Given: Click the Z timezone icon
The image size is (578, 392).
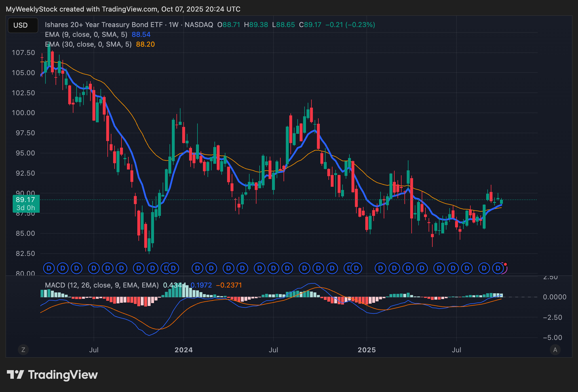Looking at the screenshot, I should 23,350.
